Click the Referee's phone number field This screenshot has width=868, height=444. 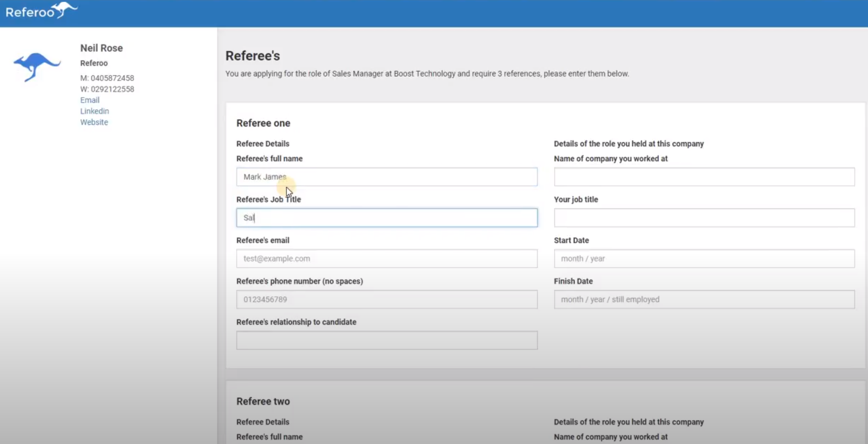[x=386, y=299]
